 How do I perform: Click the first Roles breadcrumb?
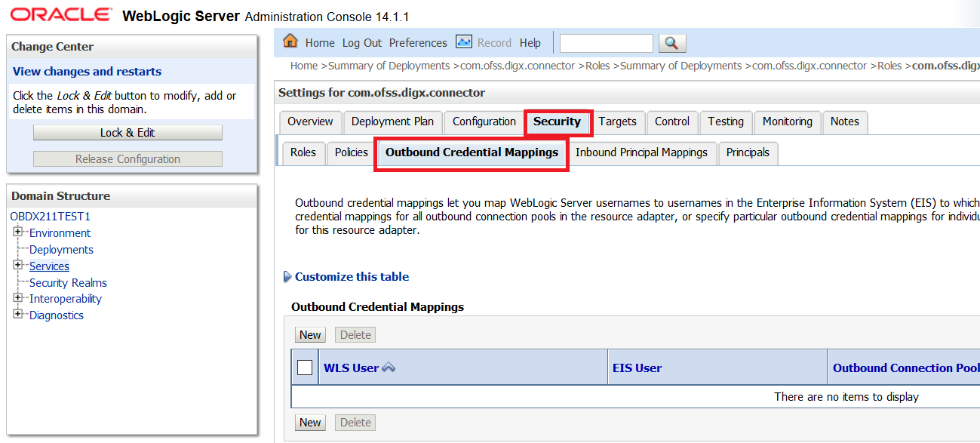598,66
